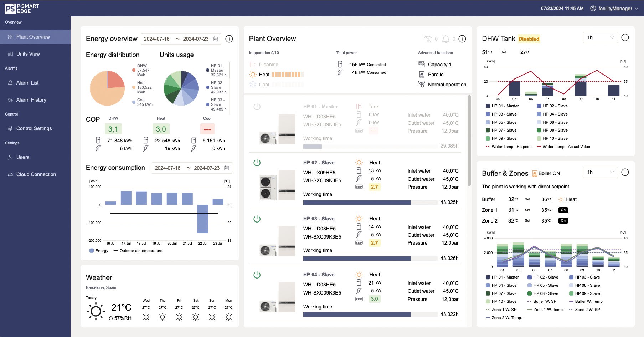This screenshot has height=337, width=644.
Task: Click the Energy consumption start date field
Action: click(x=168, y=168)
